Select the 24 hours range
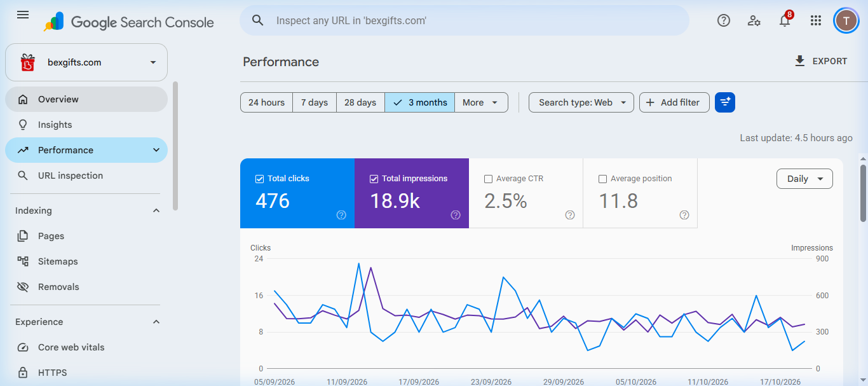868x386 pixels. coord(266,102)
